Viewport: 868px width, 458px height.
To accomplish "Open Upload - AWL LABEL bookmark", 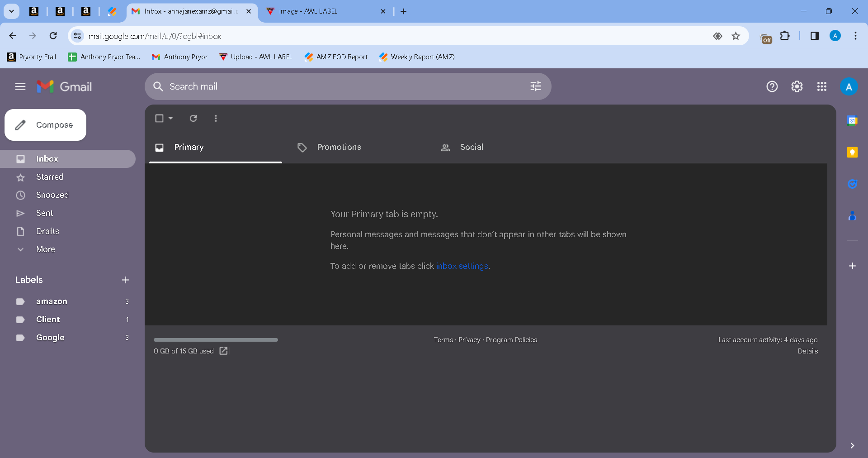I will point(256,57).
